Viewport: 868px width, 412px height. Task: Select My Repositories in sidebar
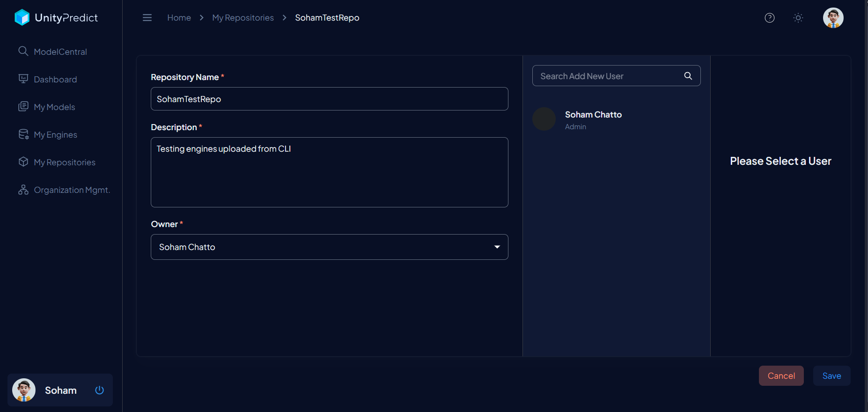coord(64,162)
